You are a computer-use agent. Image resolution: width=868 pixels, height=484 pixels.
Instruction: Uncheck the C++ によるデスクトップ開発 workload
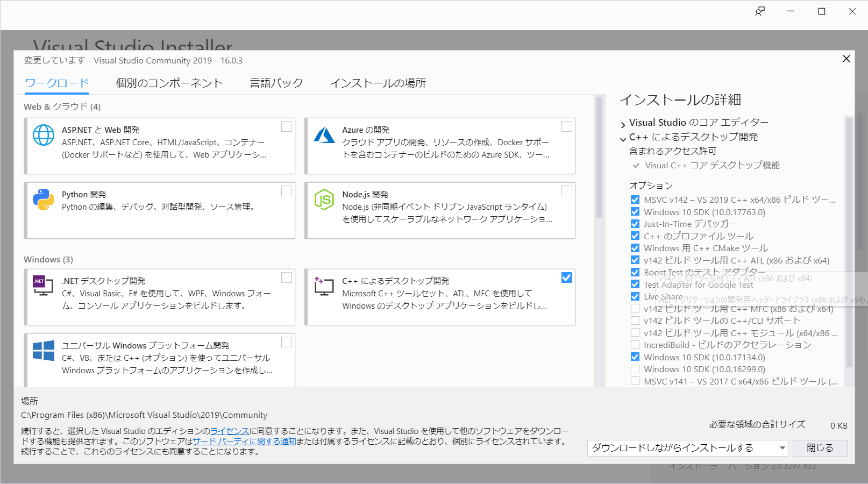pos(567,277)
